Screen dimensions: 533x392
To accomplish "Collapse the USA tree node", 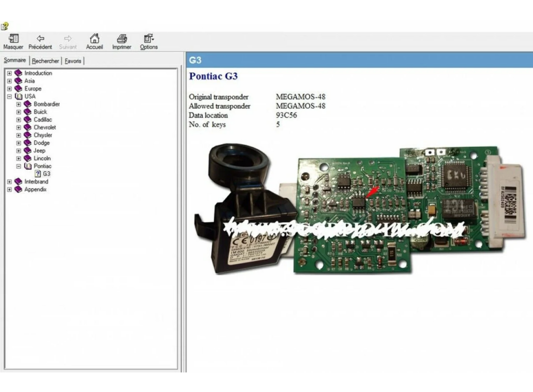I will tap(9, 96).
